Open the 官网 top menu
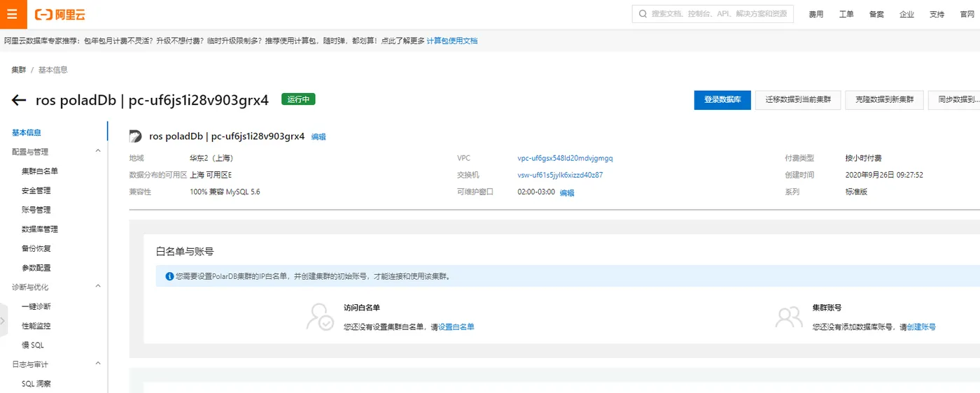This screenshot has height=393, width=980. coord(967,15)
